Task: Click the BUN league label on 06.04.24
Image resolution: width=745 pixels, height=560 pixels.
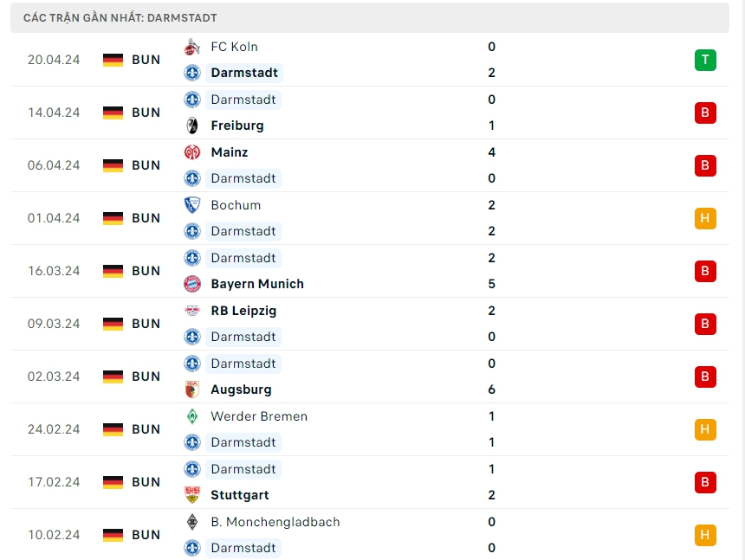Action: [x=146, y=165]
